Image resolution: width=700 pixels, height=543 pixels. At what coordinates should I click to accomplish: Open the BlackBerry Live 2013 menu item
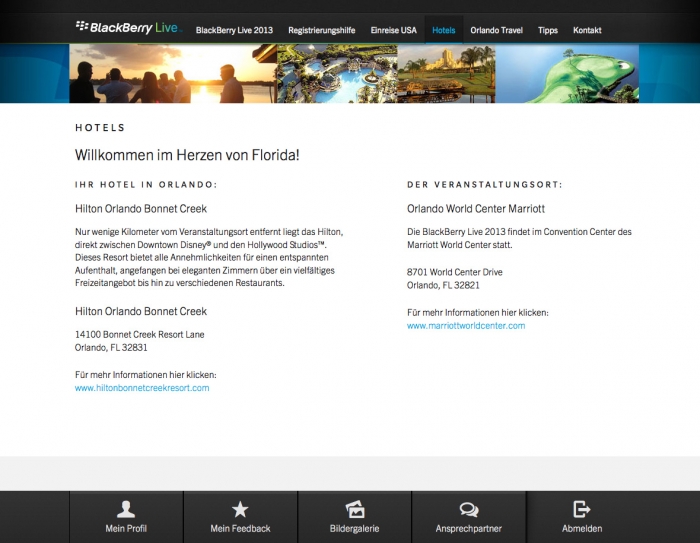click(234, 30)
